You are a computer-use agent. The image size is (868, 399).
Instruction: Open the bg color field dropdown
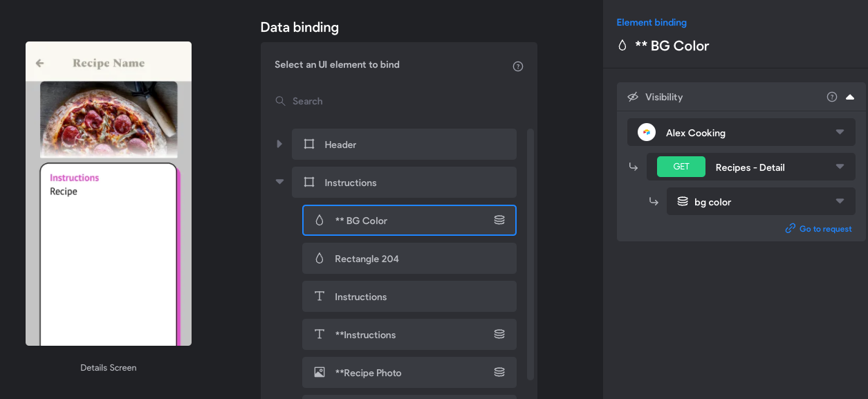(761, 201)
